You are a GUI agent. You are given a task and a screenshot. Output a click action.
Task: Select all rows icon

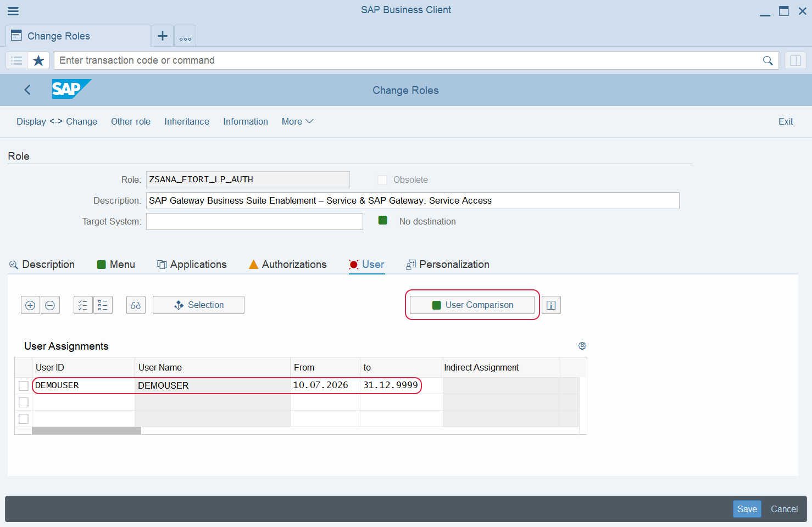tap(83, 305)
